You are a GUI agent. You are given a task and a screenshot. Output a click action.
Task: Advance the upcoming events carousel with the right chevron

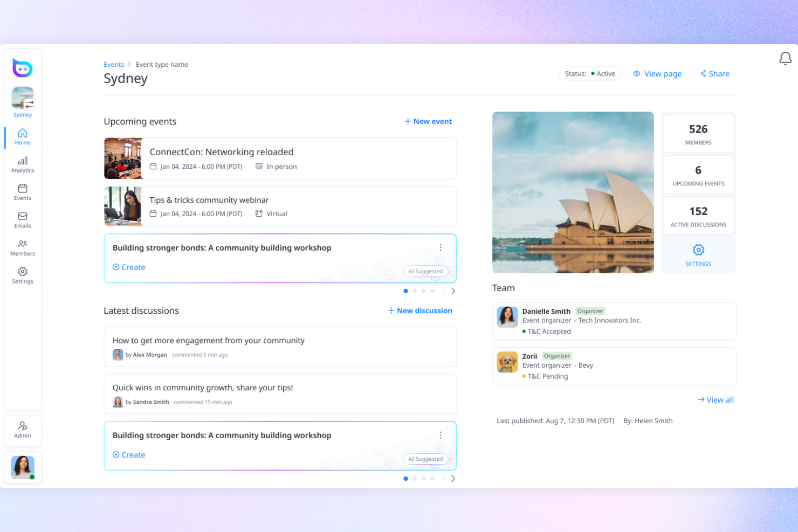(453, 291)
